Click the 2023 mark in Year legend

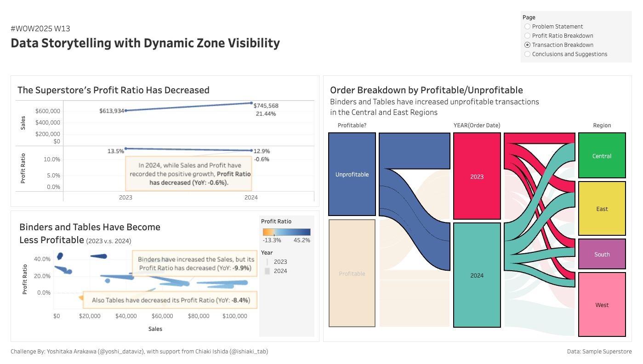[x=267, y=262]
